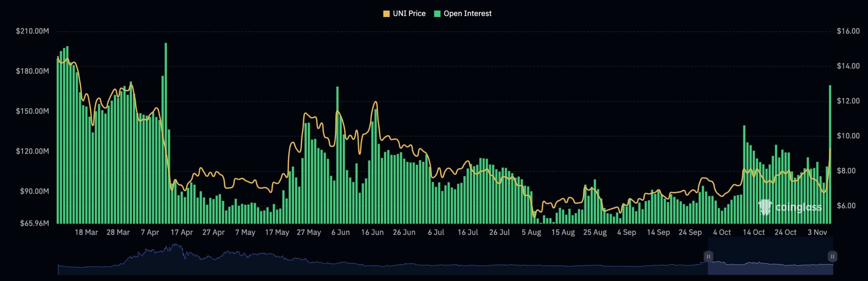The height and width of the screenshot is (281, 868).
Task: Click the "7 May" x-axis date label
Action: coord(245,232)
